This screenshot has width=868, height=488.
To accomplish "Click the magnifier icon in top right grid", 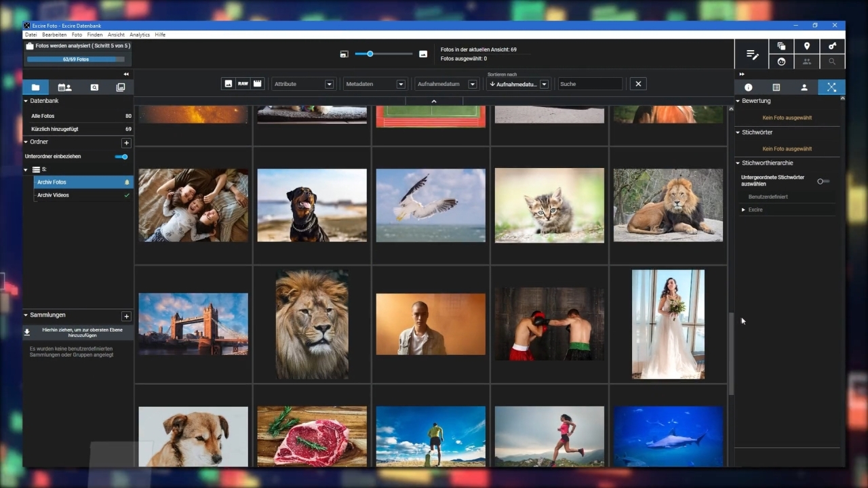I will 833,62.
